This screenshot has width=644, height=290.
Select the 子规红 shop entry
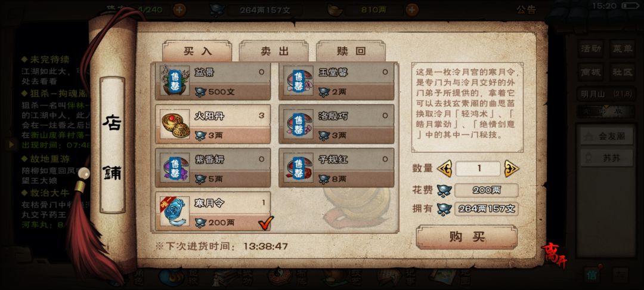336,168
